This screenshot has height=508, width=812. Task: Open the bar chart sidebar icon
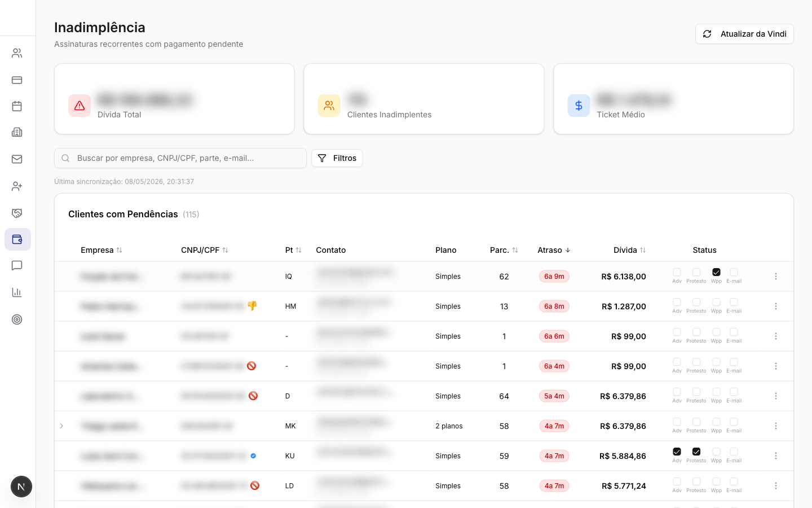(17, 292)
